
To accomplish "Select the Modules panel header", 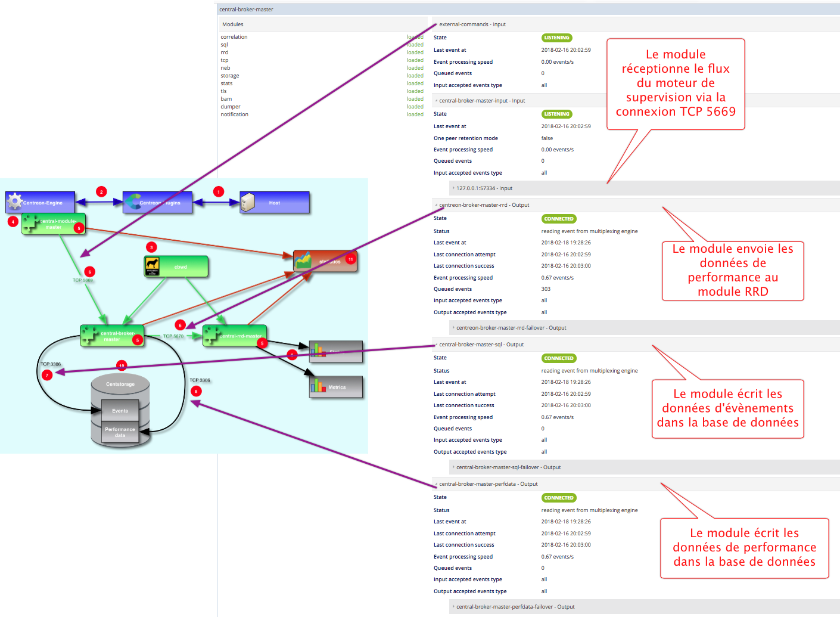I will (233, 24).
